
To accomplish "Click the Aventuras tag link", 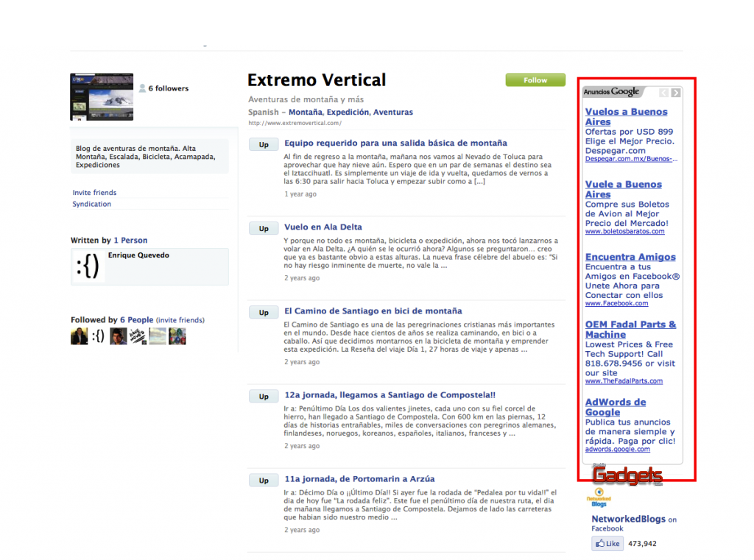I will (393, 112).
